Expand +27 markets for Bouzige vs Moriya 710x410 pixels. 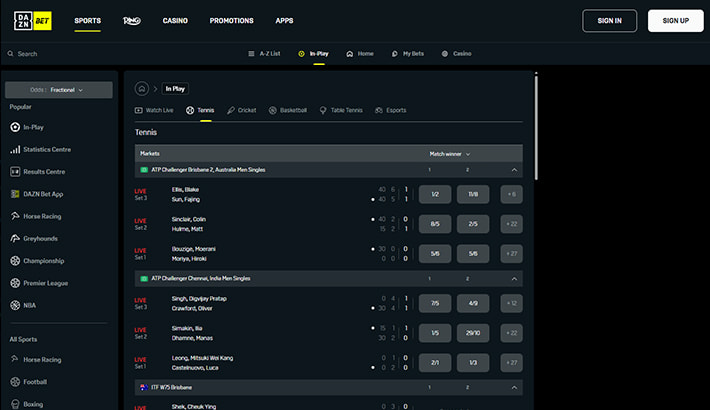[x=511, y=254]
